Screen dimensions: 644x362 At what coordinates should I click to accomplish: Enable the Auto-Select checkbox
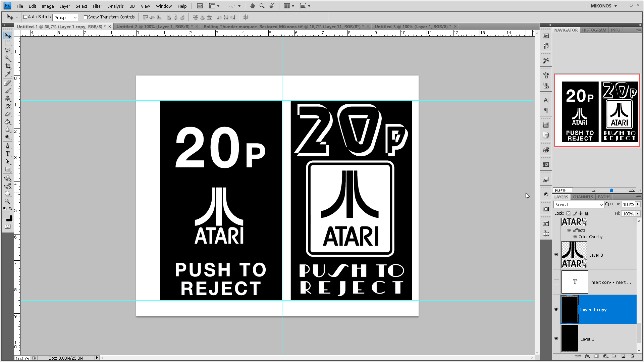(x=25, y=17)
